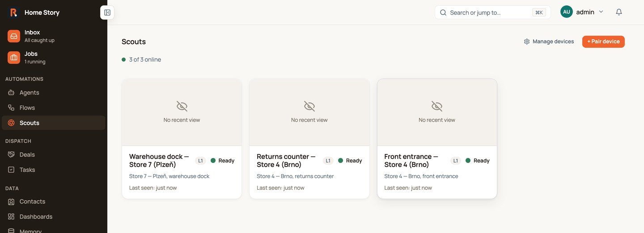Click hidden-eye icon on Returns counter card

click(x=309, y=106)
